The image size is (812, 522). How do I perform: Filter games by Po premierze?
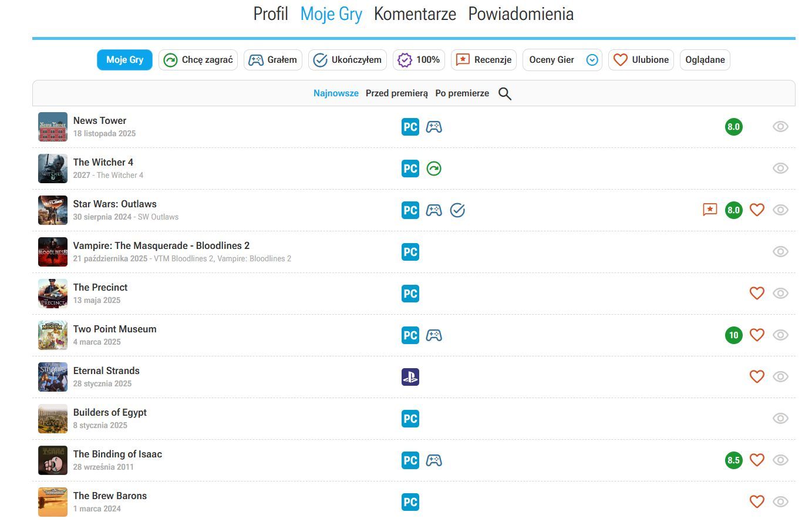coord(461,93)
